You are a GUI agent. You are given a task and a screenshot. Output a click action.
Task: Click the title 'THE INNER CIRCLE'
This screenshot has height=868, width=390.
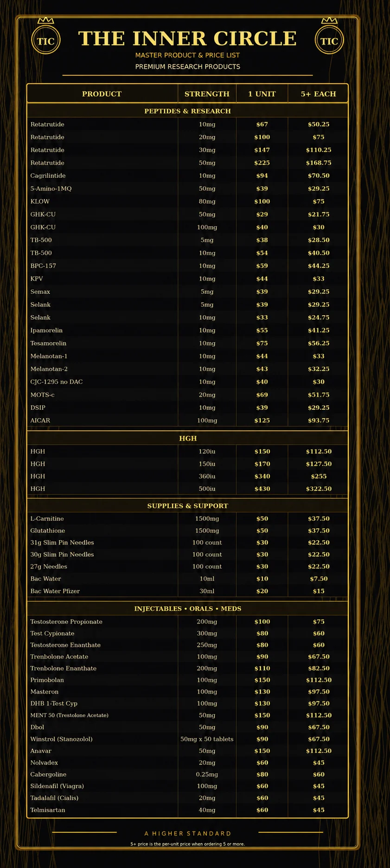pyautogui.click(x=188, y=39)
